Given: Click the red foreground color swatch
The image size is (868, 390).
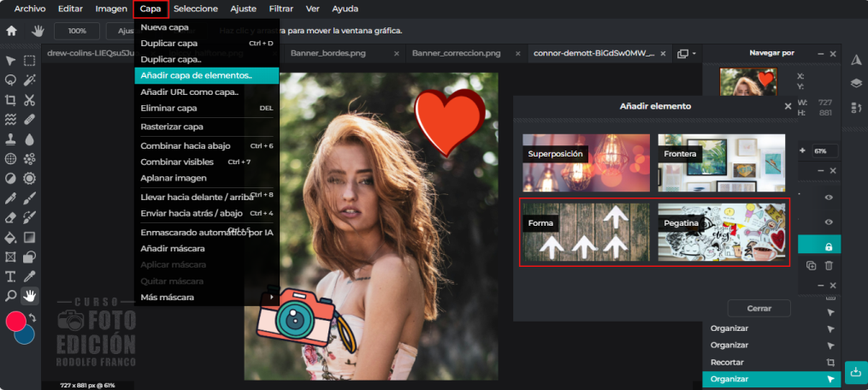Looking at the screenshot, I should pyautogui.click(x=15, y=322).
